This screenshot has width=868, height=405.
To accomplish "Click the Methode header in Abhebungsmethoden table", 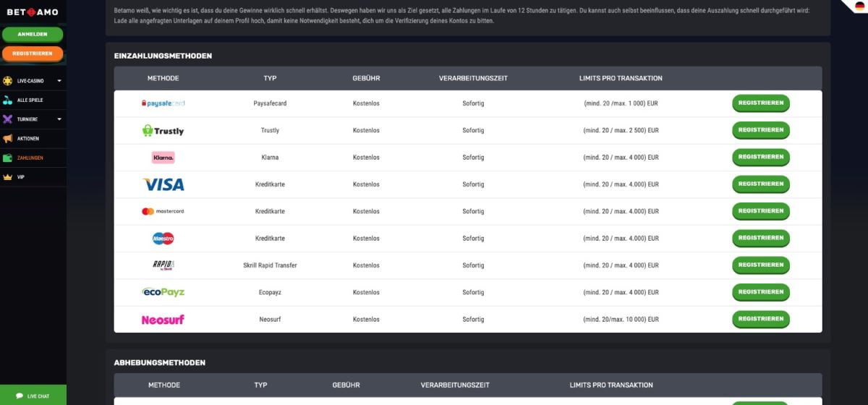I will (164, 385).
